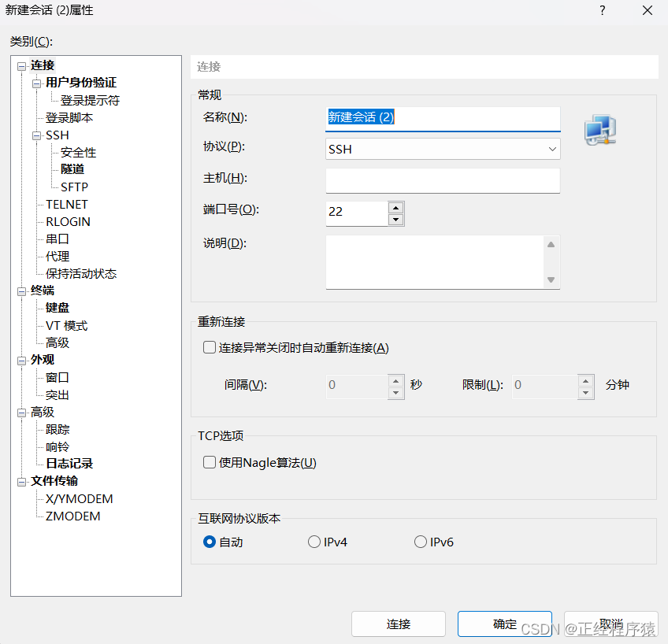Image resolution: width=668 pixels, height=644 pixels.
Task: Click the networked computers session icon
Action: click(x=600, y=130)
